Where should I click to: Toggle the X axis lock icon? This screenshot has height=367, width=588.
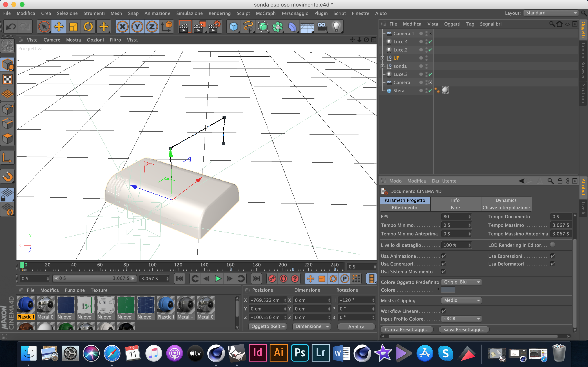(122, 27)
